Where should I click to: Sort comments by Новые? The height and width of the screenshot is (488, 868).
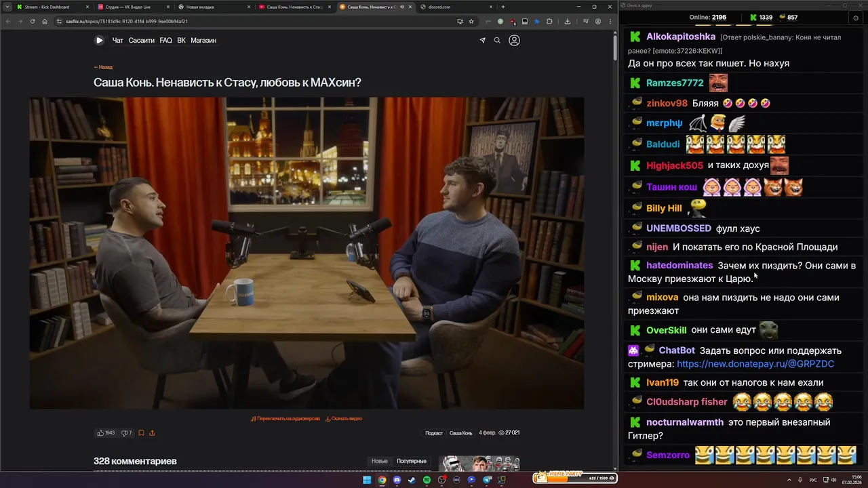380,461
